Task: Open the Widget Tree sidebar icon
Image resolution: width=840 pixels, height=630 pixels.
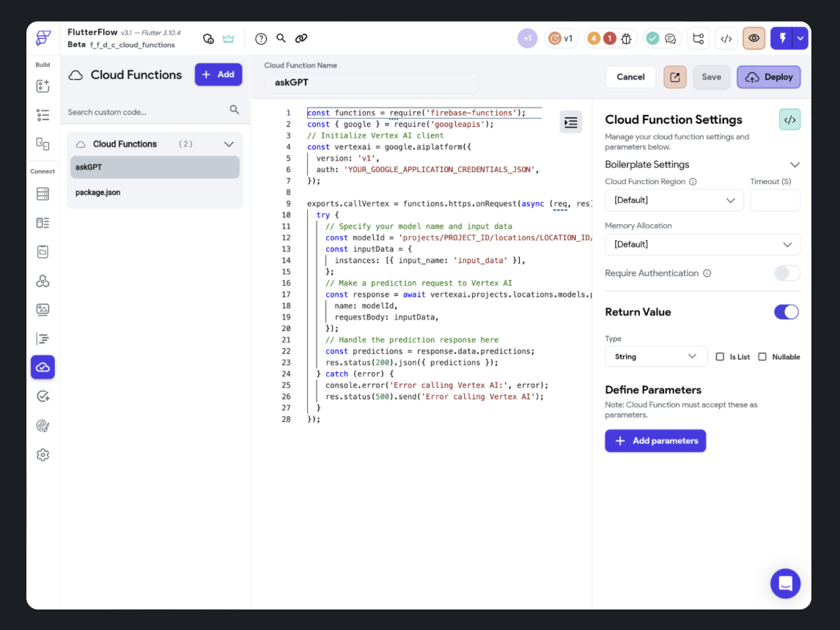Action: point(43,115)
